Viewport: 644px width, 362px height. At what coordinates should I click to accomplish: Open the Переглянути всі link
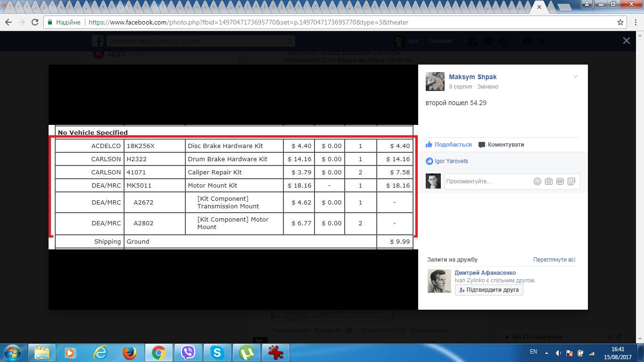click(x=554, y=260)
